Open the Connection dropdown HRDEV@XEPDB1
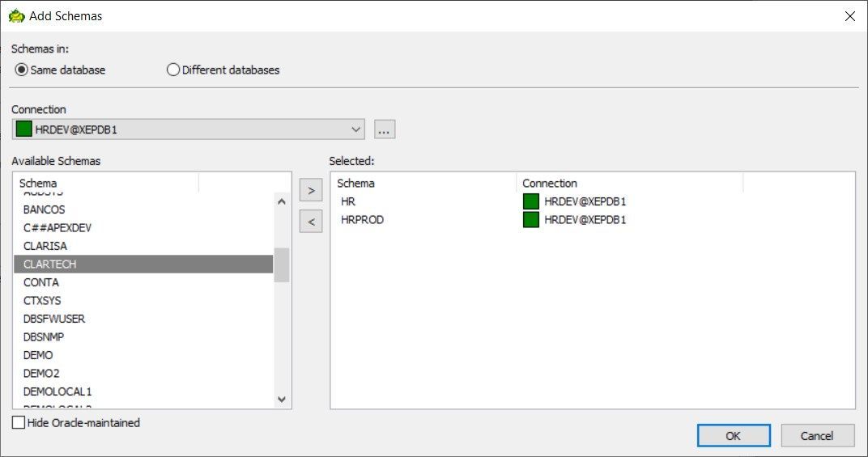868x457 pixels. [x=188, y=129]
